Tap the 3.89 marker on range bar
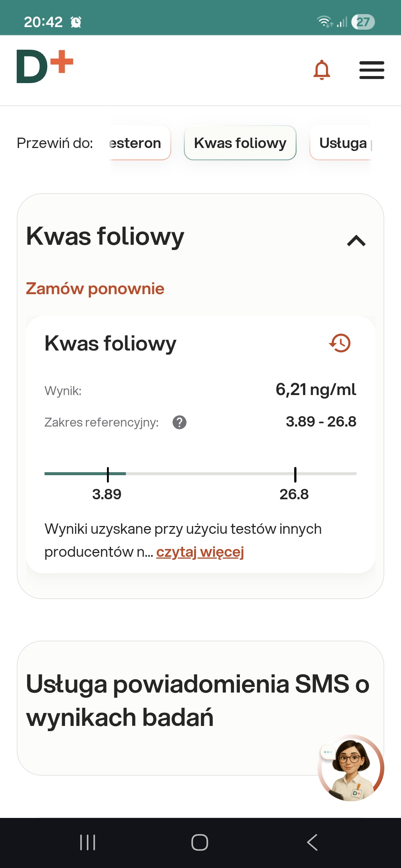 [x=108, y=474]
